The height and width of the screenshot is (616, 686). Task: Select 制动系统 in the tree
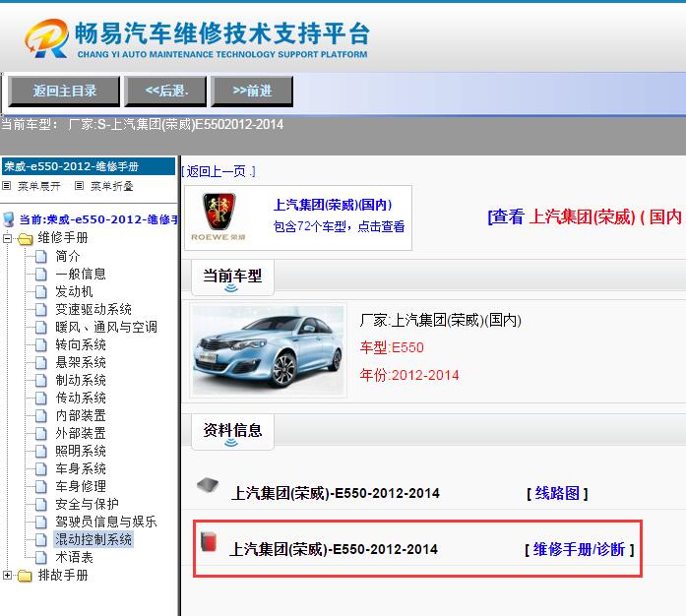81,380
